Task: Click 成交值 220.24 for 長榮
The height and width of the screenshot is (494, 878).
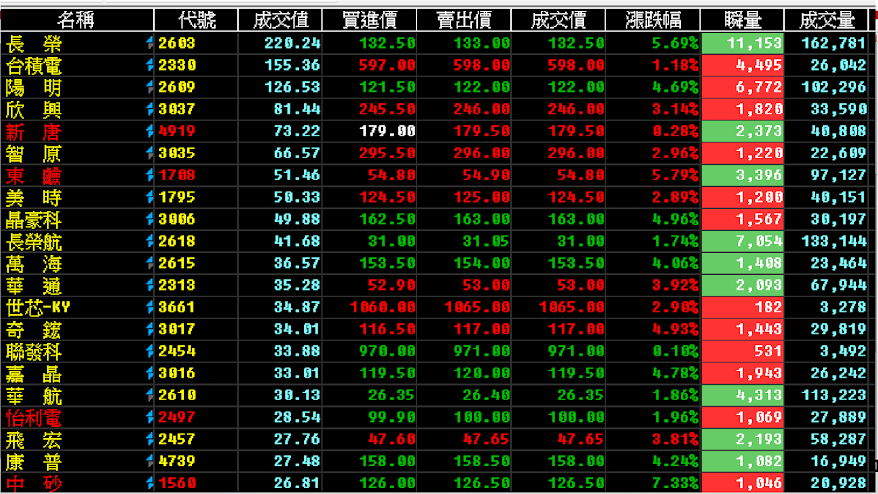Action: coord(292,43)
